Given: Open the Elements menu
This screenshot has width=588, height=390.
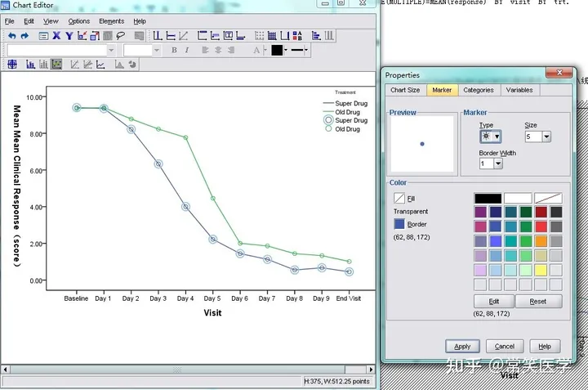Looking at the screenshot, I should click(x=111, y=21).
